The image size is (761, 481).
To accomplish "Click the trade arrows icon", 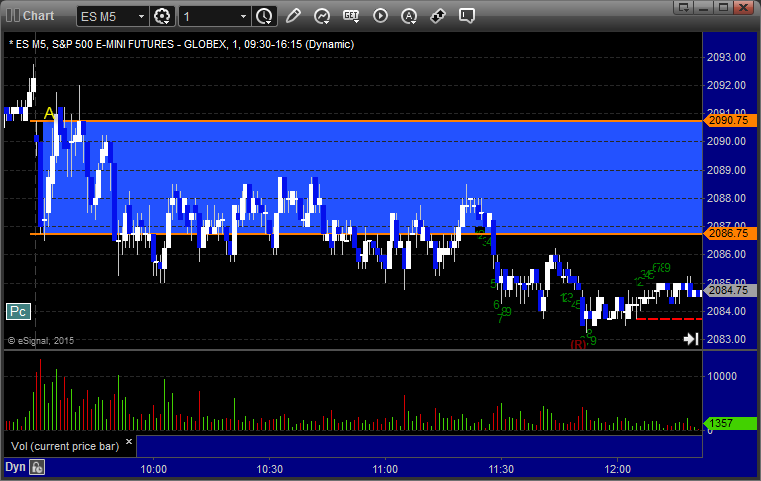I will [438, 16].
